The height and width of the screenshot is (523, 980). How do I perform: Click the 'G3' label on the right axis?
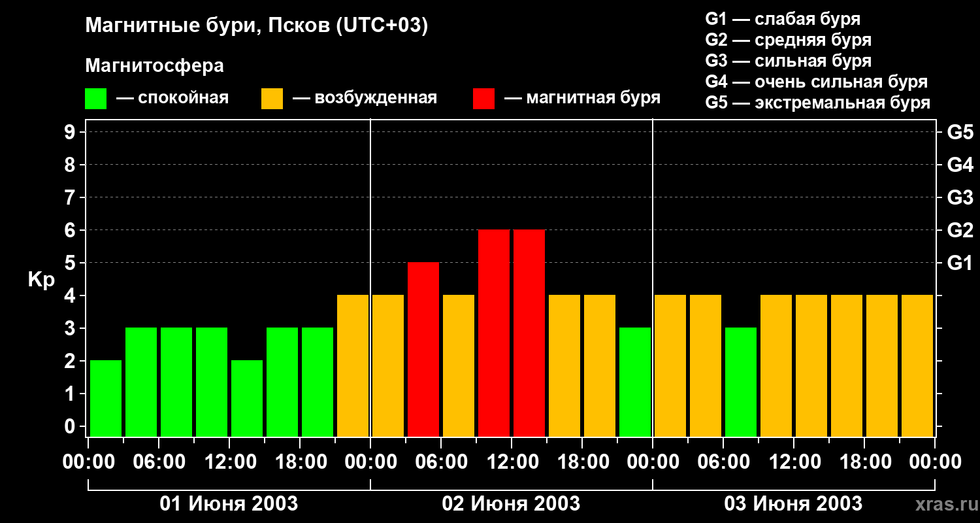tap(960, 197)
